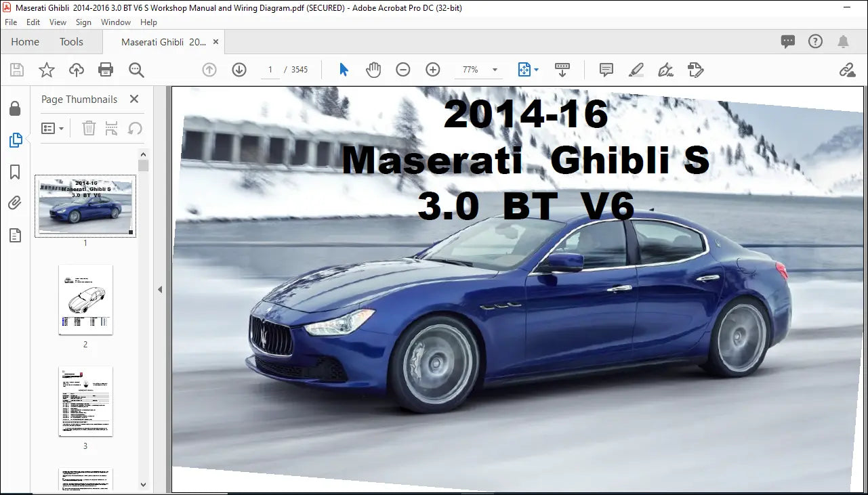Open the notifications bell

coord(843,41)
